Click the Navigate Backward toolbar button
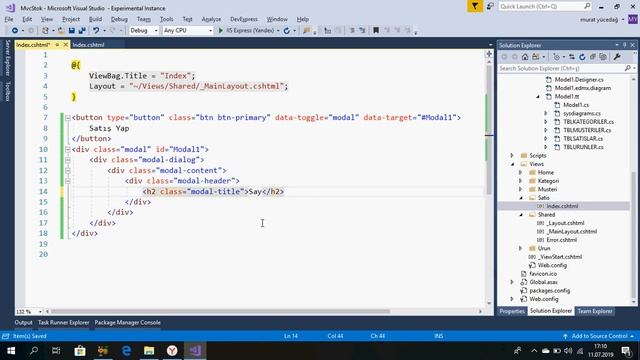 (15, 31)
